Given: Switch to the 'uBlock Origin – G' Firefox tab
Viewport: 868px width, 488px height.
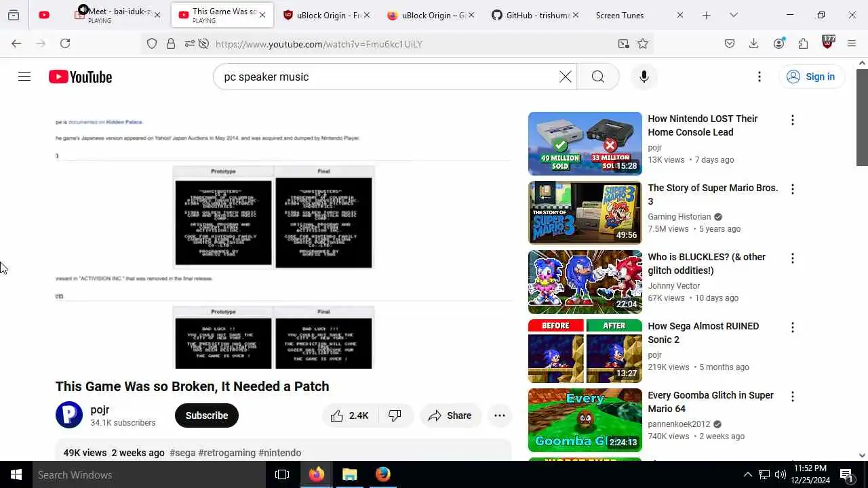Looking at the screenshot, I should [x=431, y=15].
